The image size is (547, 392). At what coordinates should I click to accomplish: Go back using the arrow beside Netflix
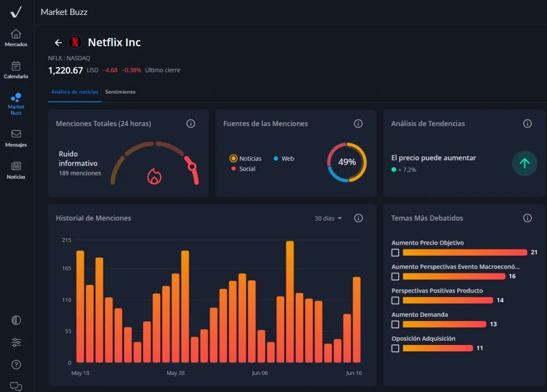click(58, 43)
